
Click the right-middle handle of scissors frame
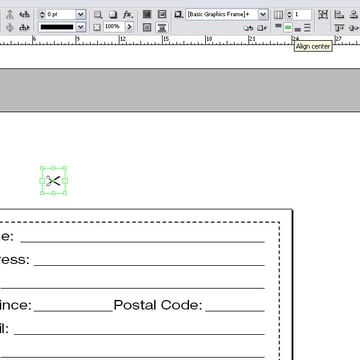(65, 181)
